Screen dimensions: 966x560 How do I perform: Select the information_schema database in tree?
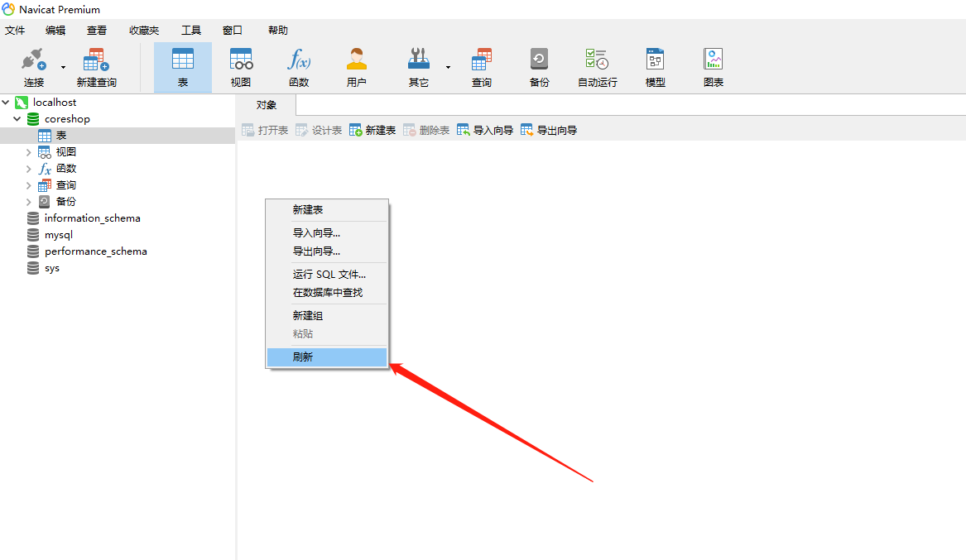(92, 218)
